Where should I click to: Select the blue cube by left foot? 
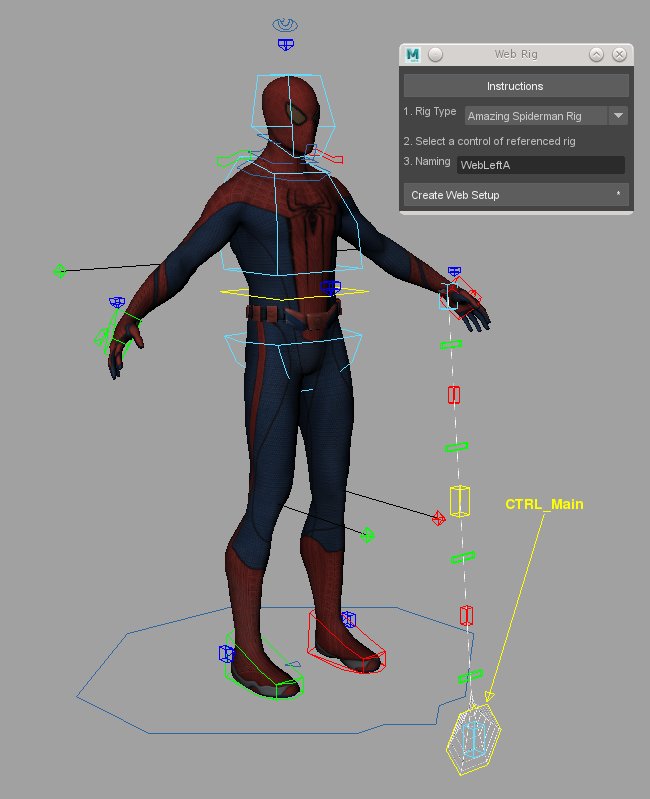pyautogui.click(x=348, y=620)
